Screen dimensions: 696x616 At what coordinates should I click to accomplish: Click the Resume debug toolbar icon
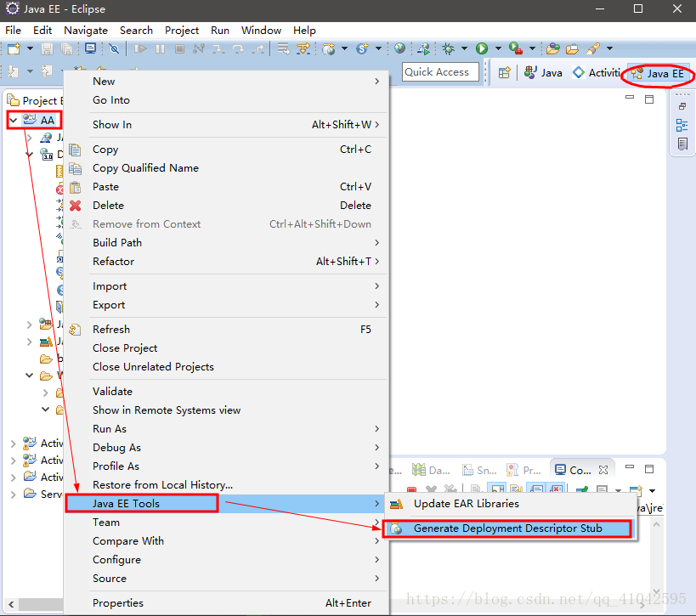pyautogui.click(x=140, y=48)
